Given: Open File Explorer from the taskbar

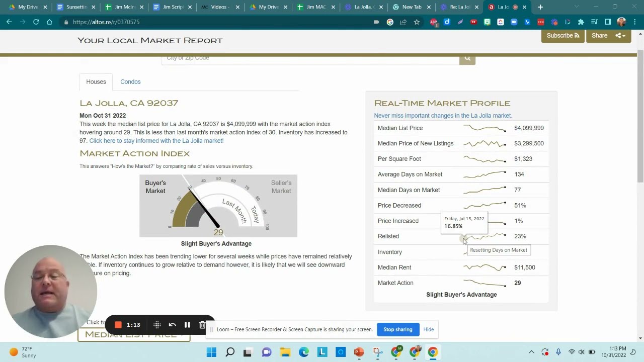Looking at the screenshot, I should 285,352.
